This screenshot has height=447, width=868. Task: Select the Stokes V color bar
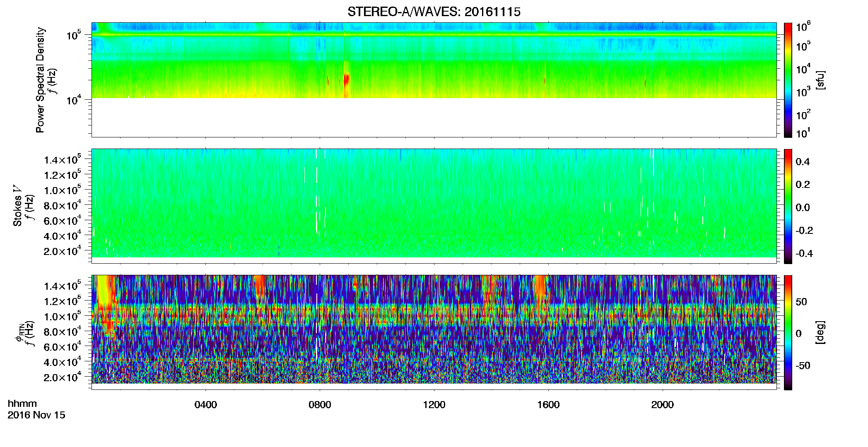pyautogui.click(x=788, y=206)
